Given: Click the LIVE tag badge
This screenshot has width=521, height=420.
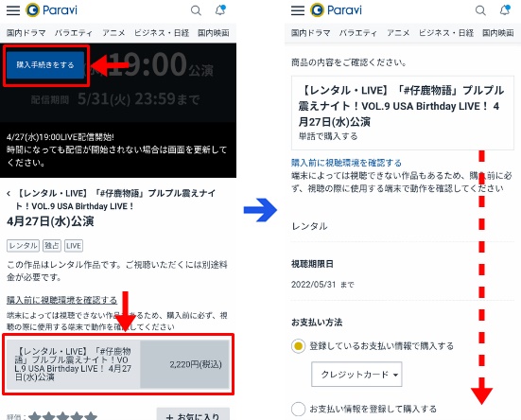Looking at the screenshot, I should 74,246.
